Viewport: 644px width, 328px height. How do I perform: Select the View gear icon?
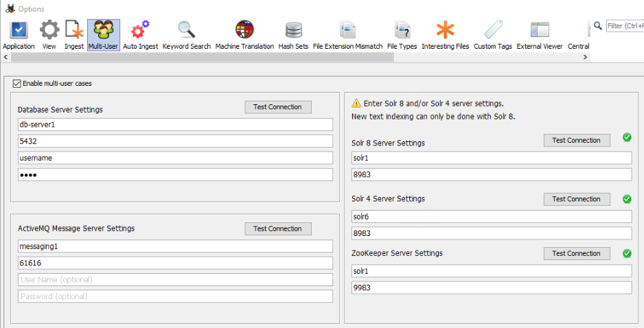pos(49,30)
